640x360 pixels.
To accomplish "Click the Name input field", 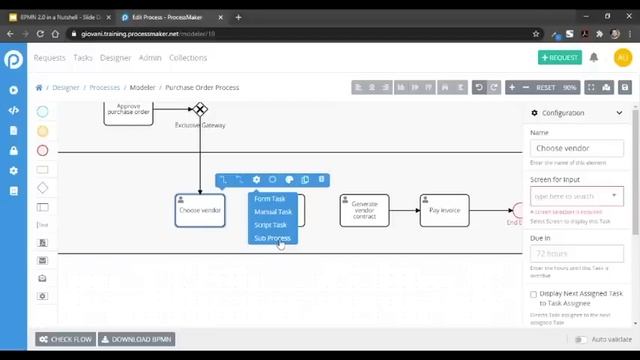I will 577,148.
